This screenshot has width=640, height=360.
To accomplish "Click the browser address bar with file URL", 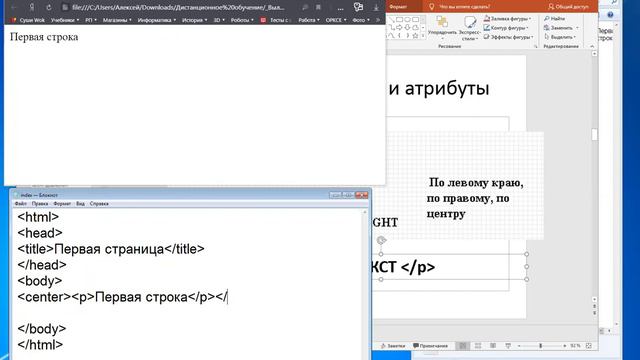I will 178,7.
